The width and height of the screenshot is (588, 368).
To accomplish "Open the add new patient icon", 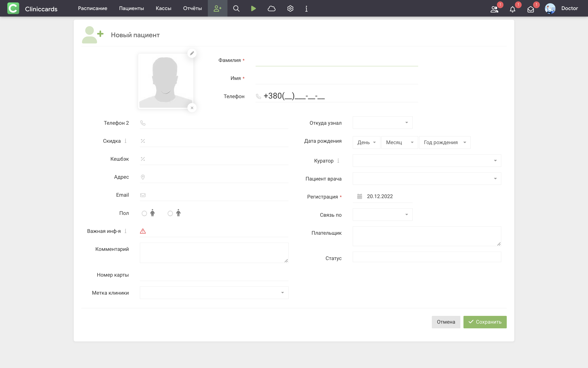I will click(x=217, y=9).
